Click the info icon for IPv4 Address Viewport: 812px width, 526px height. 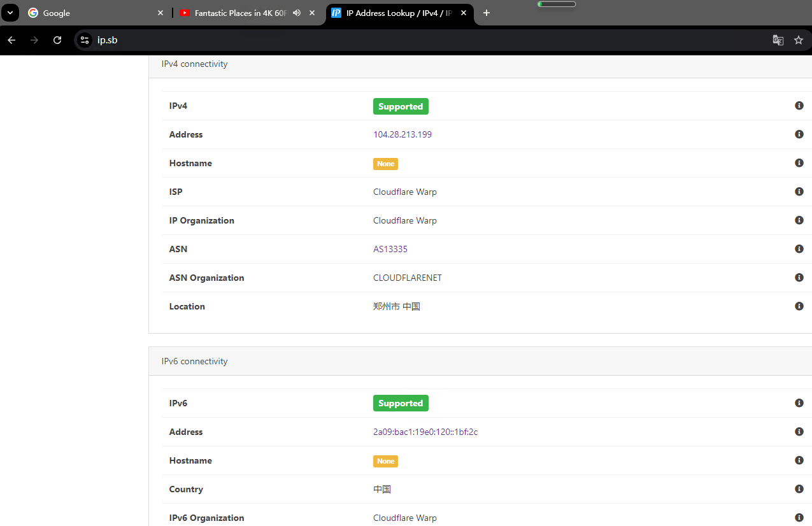(x=799, y=134)
